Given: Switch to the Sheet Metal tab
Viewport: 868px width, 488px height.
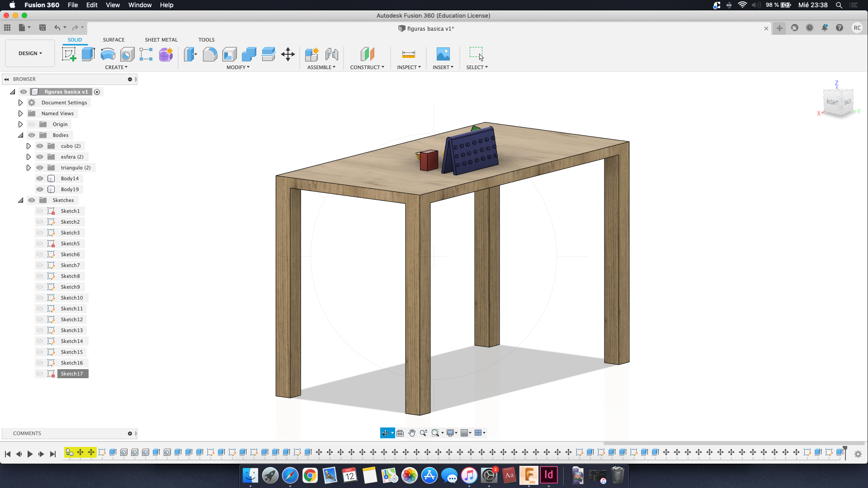Looking at the screenshot, I should point(161,39).
